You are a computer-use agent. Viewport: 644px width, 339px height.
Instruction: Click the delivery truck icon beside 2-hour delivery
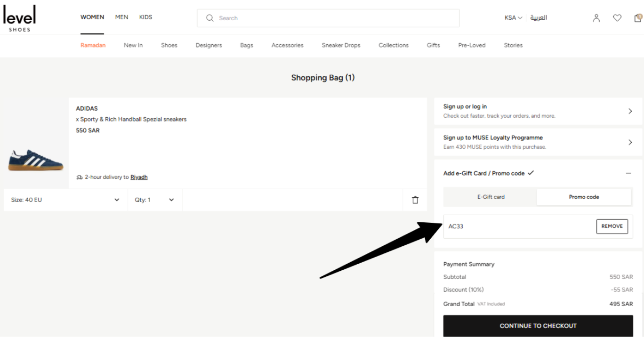click(x=80, y=178)
